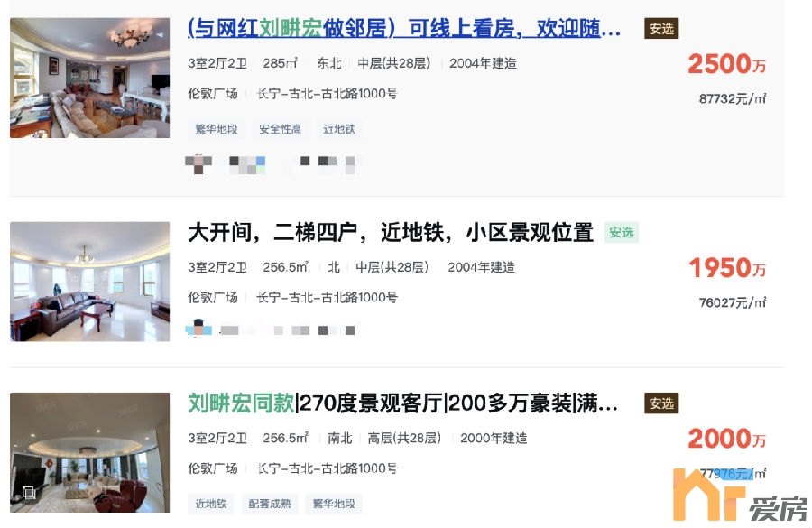Open 伦敦广场 community link in first listing
812x528 pixels.
point(213,94)
